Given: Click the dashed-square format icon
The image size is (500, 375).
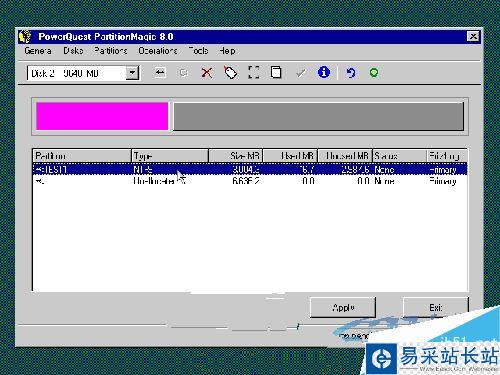Looking at the screenshot, I should (254, 72).
